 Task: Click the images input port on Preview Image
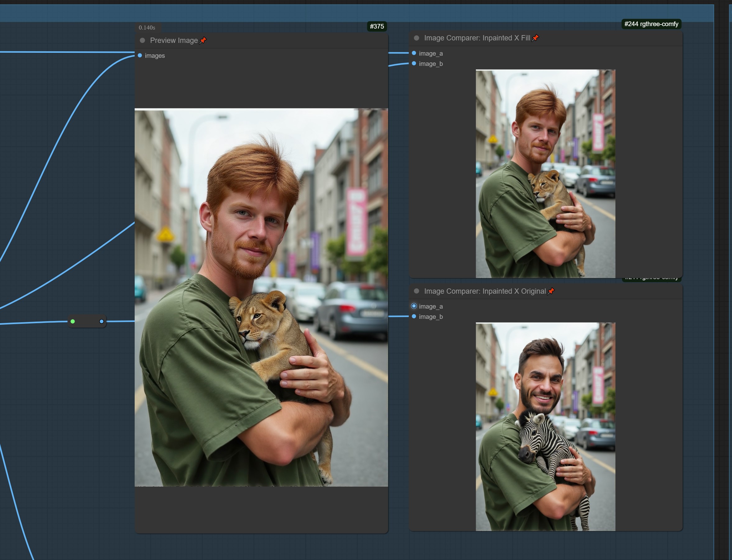coord(140,55)
